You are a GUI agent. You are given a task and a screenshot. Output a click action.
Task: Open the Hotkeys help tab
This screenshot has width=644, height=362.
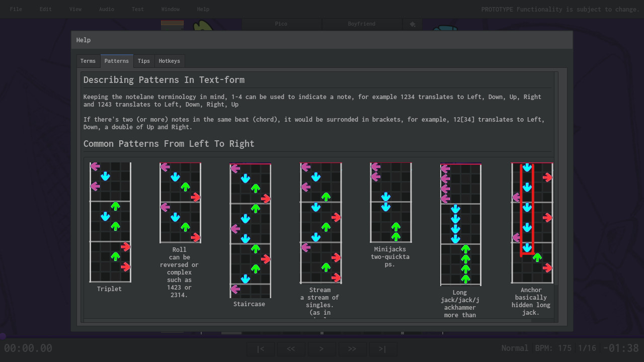[x=169, y=61]
